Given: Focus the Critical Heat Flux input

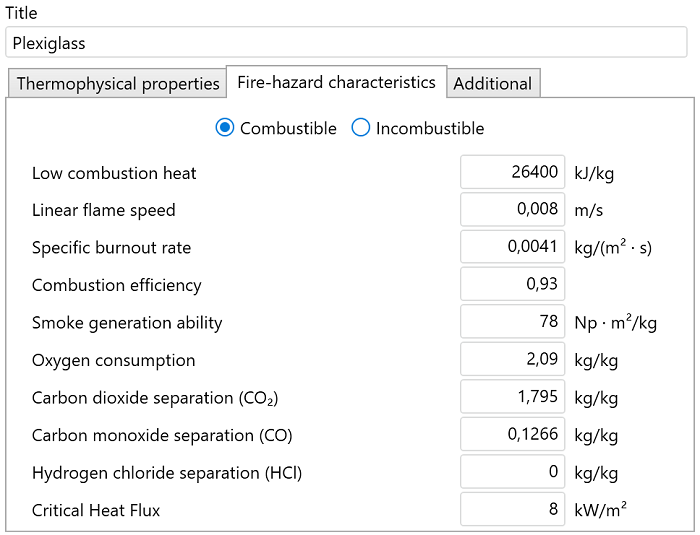Looking at the screenshot, I should pos(512,510).
